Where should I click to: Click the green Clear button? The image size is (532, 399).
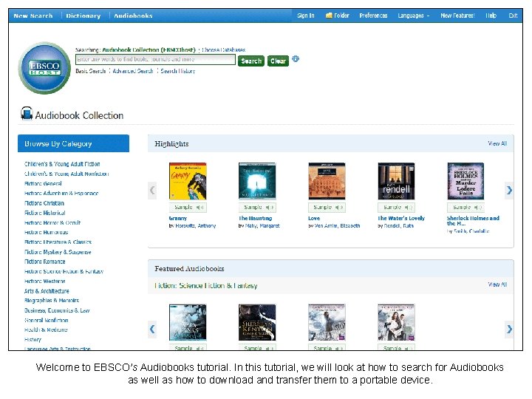point(279,61)
